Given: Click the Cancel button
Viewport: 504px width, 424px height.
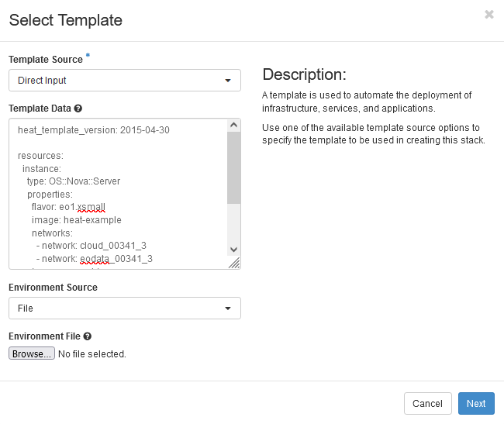Looking at the screenshot, I should (x=427, y=403).
